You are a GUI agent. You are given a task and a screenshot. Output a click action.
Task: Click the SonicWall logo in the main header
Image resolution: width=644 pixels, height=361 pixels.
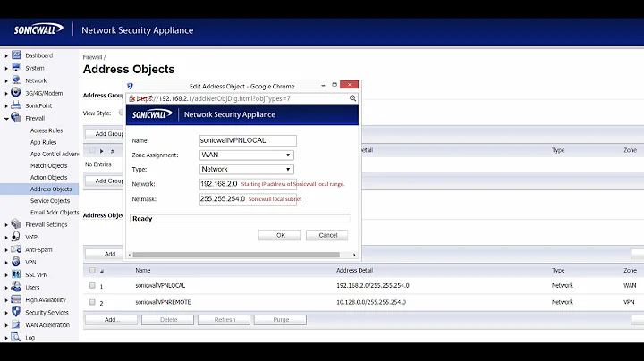pos(38,29)
